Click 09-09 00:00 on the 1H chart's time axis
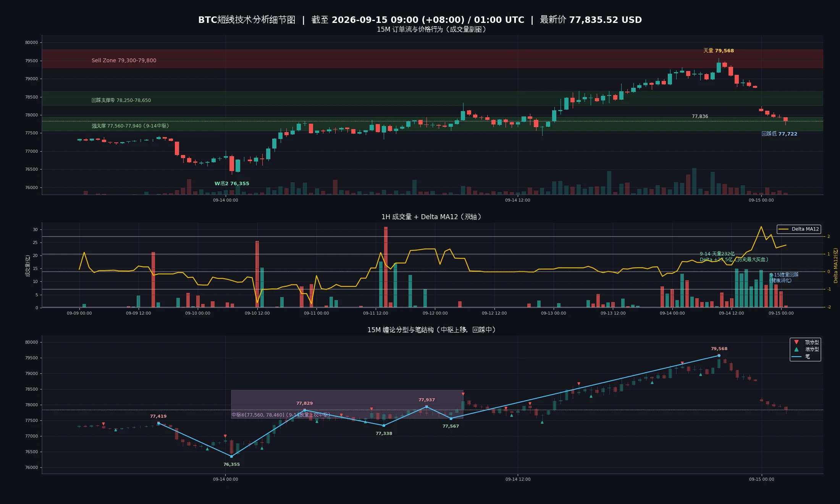Screen dimensions: 840x504 coord(79,313)
